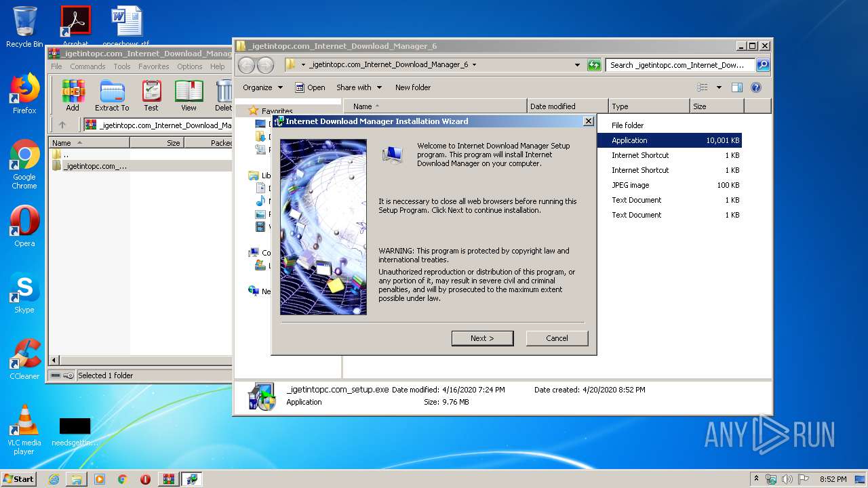Sort Explorer by Size column
Viewport: 868px width, 488px height.
point(717,106)
